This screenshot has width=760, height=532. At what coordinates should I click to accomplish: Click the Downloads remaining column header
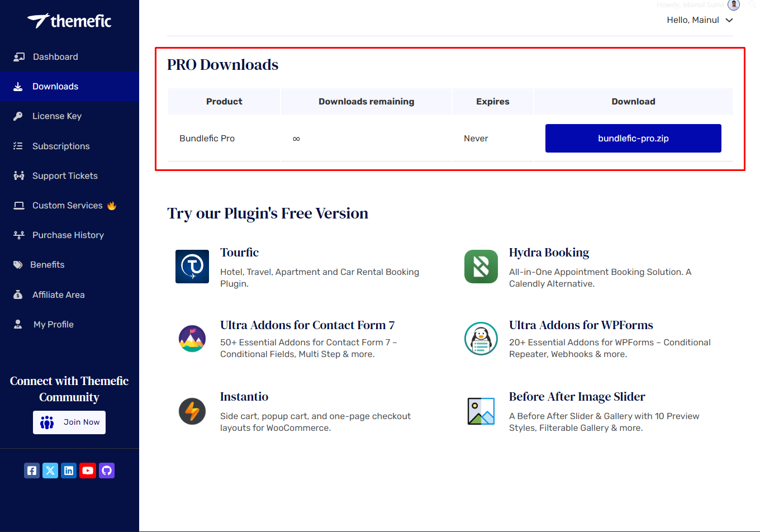(x=367, y=101)
